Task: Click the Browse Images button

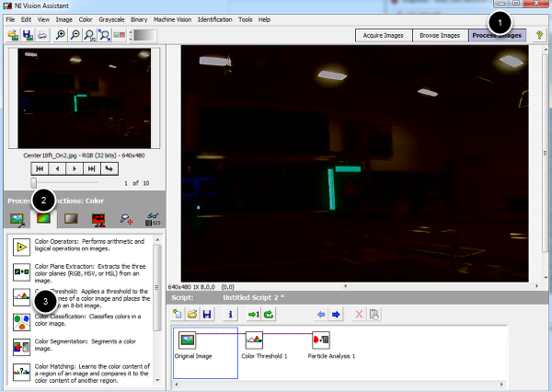Action: pyautogui.click(x=438, y=35)
